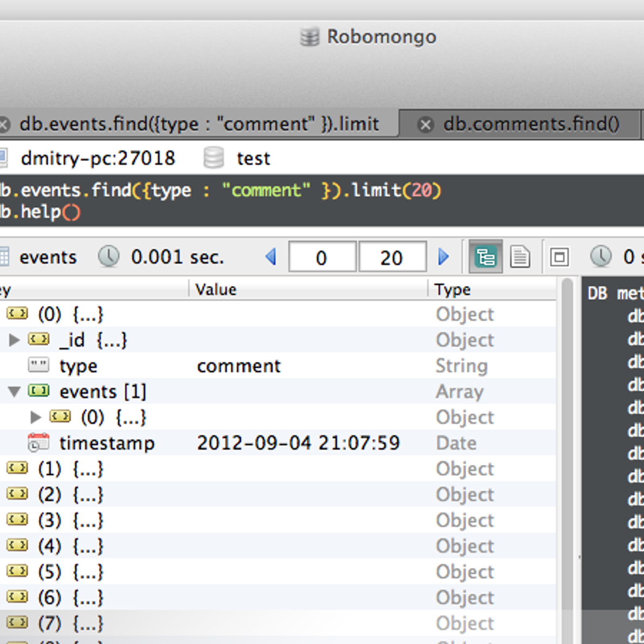Click the test database icon
This screenshot has height=644, width=644.
[213, 157]
